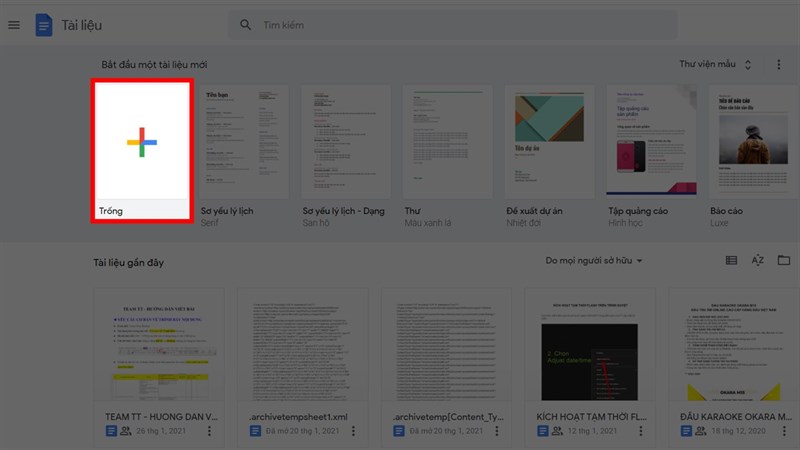Open KÍCH HOẠT TẠM THỜI FL... document thumbnail

point(590,344)
